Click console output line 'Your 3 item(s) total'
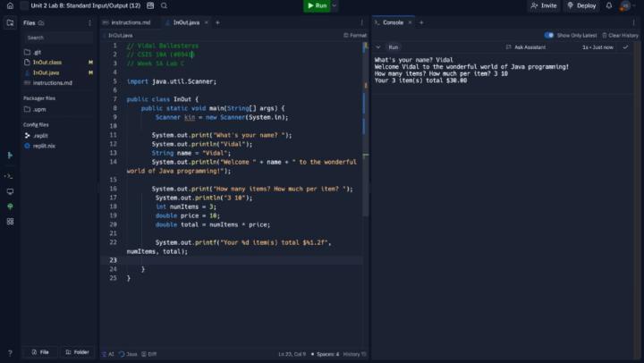The width and height of the screenshot is (644, 363). pyautogui.click(x=420, y=80)
